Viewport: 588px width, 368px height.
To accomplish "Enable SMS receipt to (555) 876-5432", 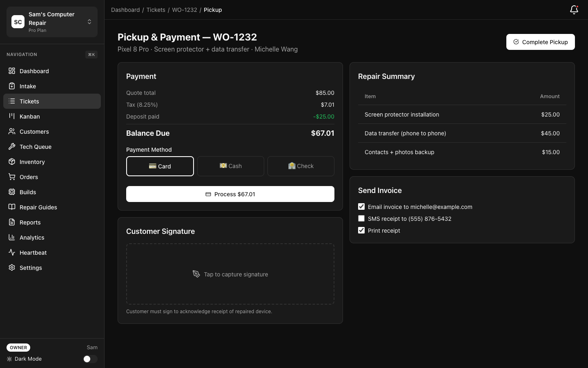I will click(361, 218).
